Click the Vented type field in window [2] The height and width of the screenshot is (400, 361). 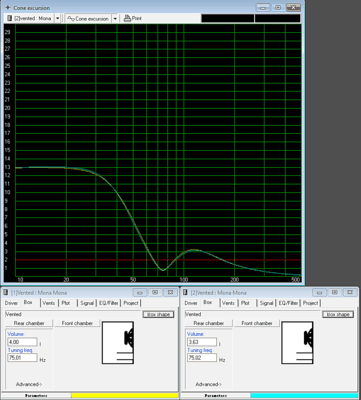252,314
